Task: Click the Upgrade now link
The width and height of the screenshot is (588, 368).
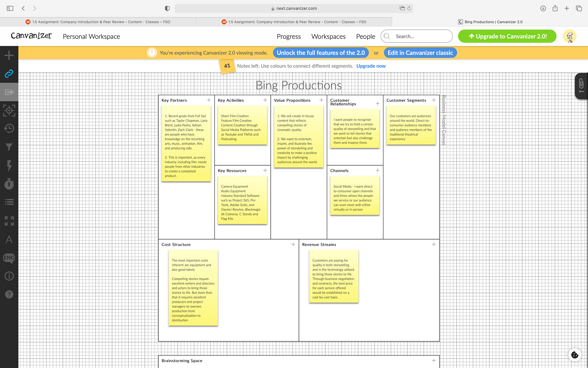Action: pyautogui.click(x=371, y=66)
